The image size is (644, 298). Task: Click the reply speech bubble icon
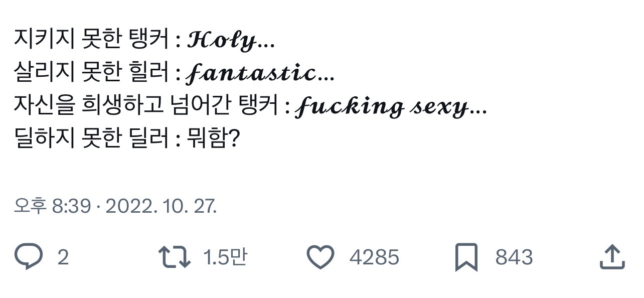pyautogui.click(x=29, y=257)
